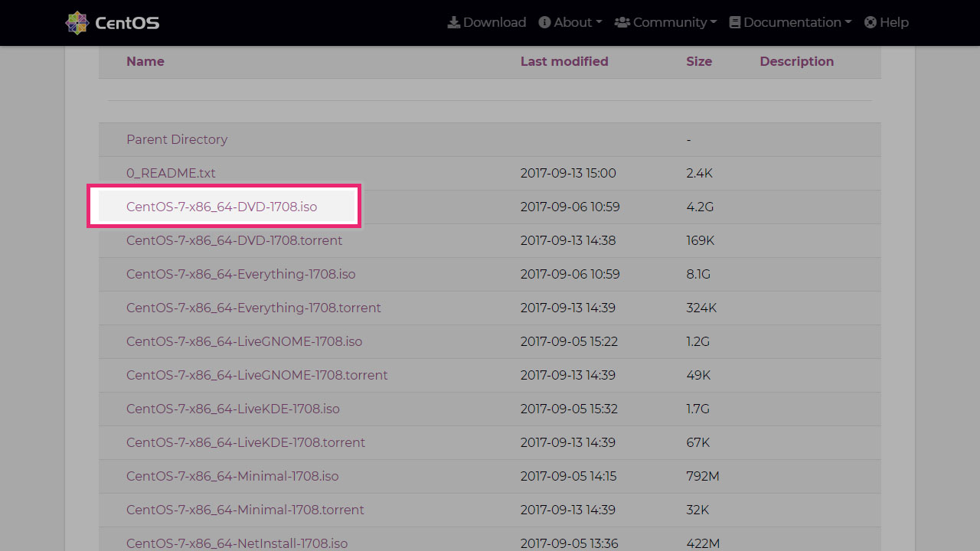
Task: Open the Help nav link
Action: (887, 22)
